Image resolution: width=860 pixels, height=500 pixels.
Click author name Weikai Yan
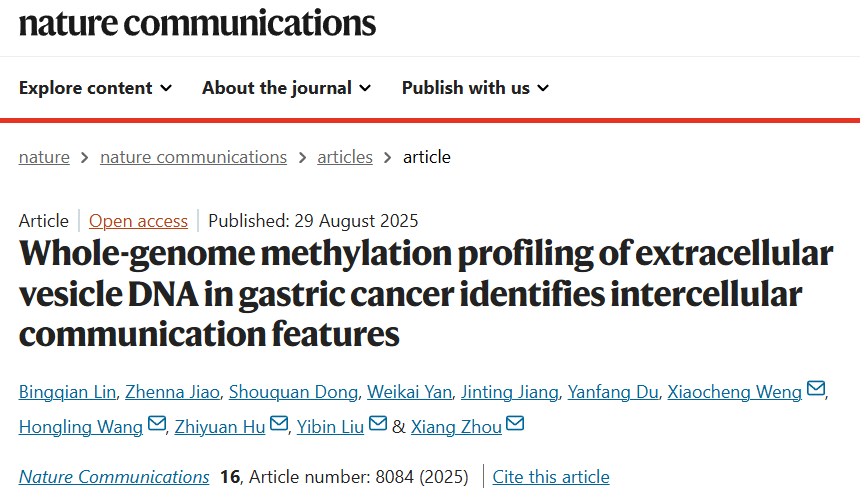coord(409,392)
